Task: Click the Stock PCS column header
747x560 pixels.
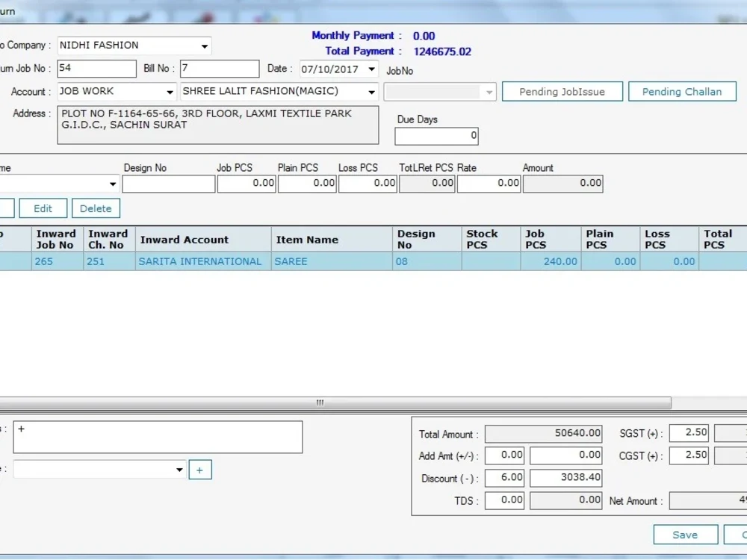Action: (x=492, y=239)
